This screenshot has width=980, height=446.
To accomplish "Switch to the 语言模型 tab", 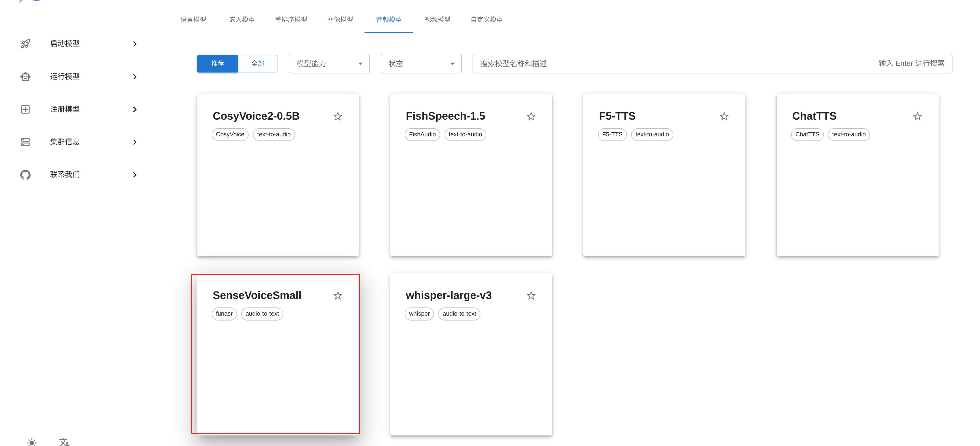I will click(193, 19).
